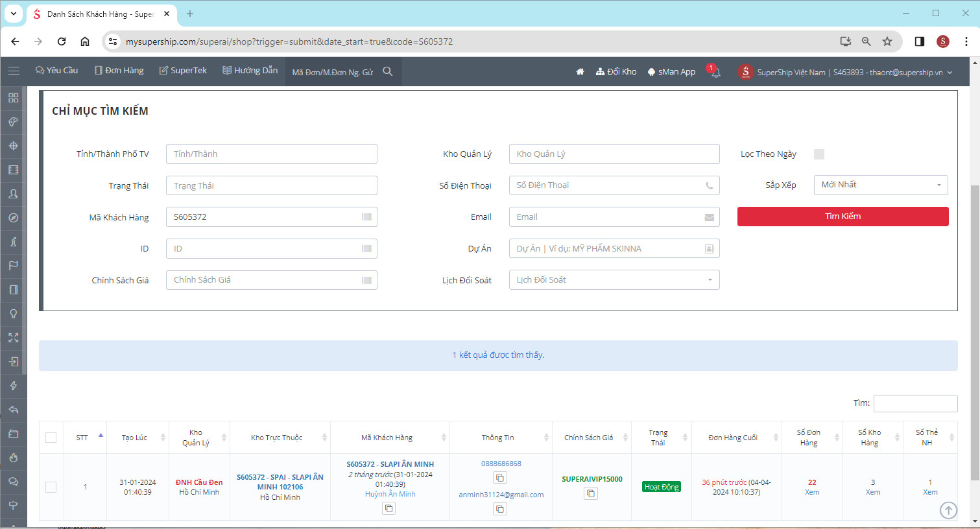
Task: Click the chat bubbles icon in sidebar
Action: point(13,482)
